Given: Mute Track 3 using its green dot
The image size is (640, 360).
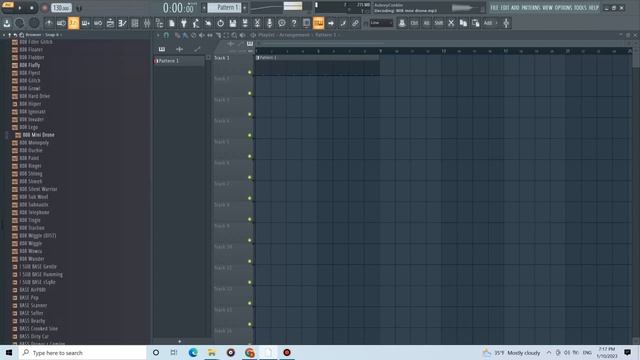Looking at the screenshot, I should click(x=250, y=114).
